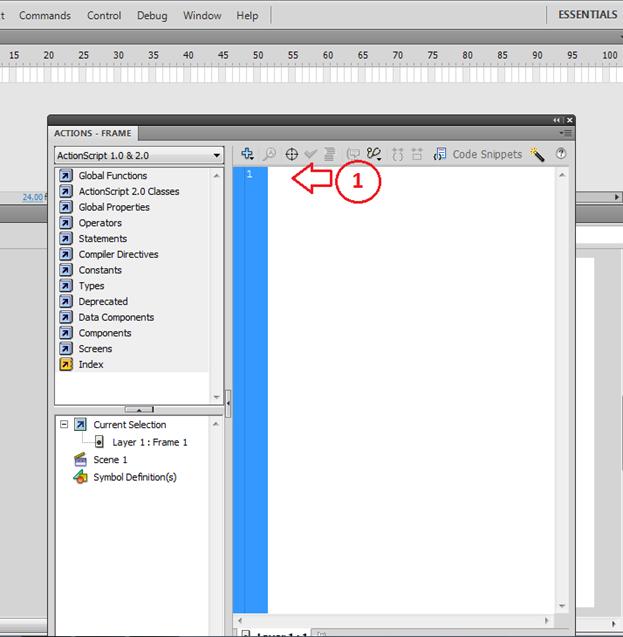Toggle Script Assist magic wand
This screenshot has width=623, height=637.
537,154
